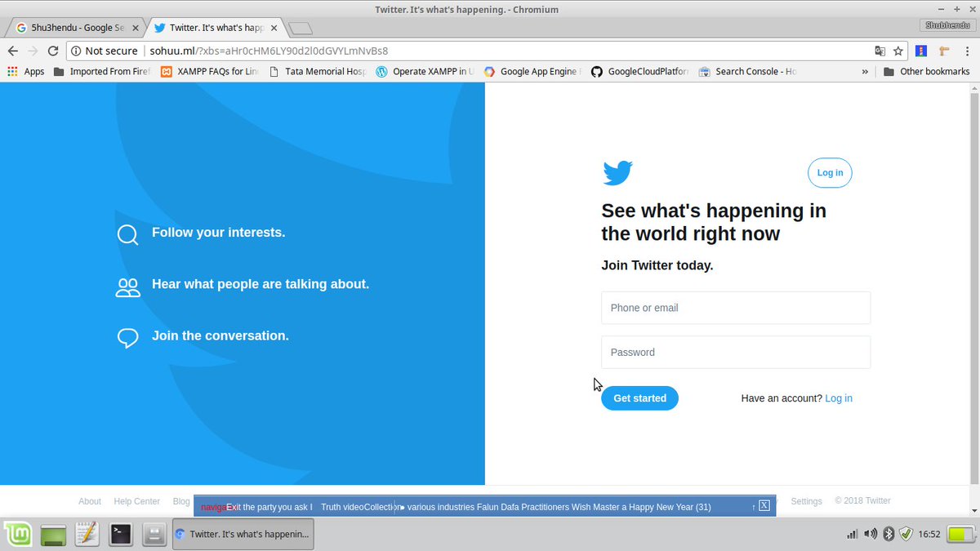Click the Twitter bird logo
Image resolution: width=980 pixels, height=551 pixels.
(x=618, y=173)
